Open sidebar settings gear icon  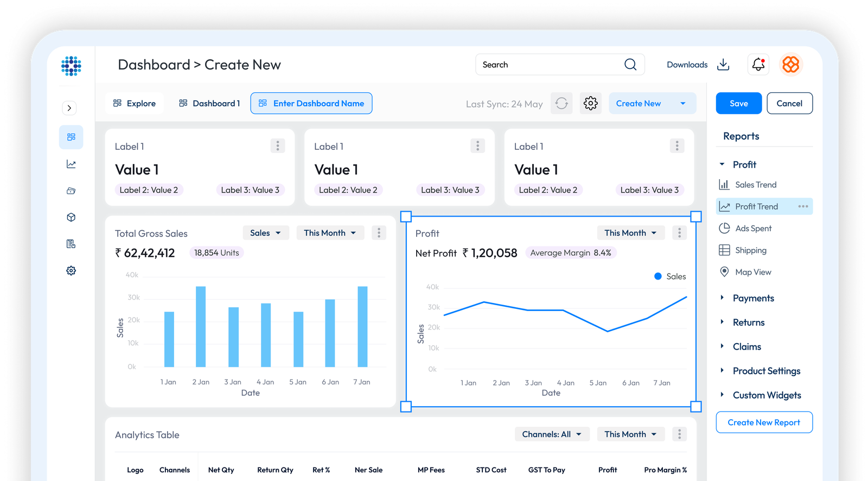[71, 270]
